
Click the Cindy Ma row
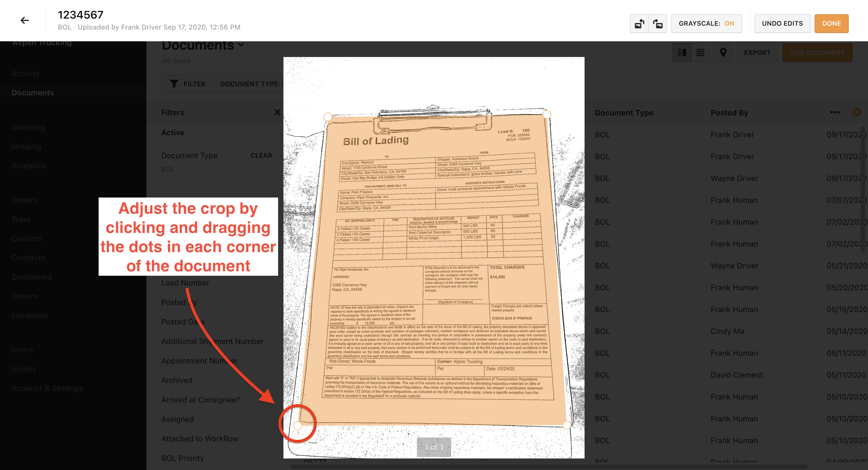point(726,331)
